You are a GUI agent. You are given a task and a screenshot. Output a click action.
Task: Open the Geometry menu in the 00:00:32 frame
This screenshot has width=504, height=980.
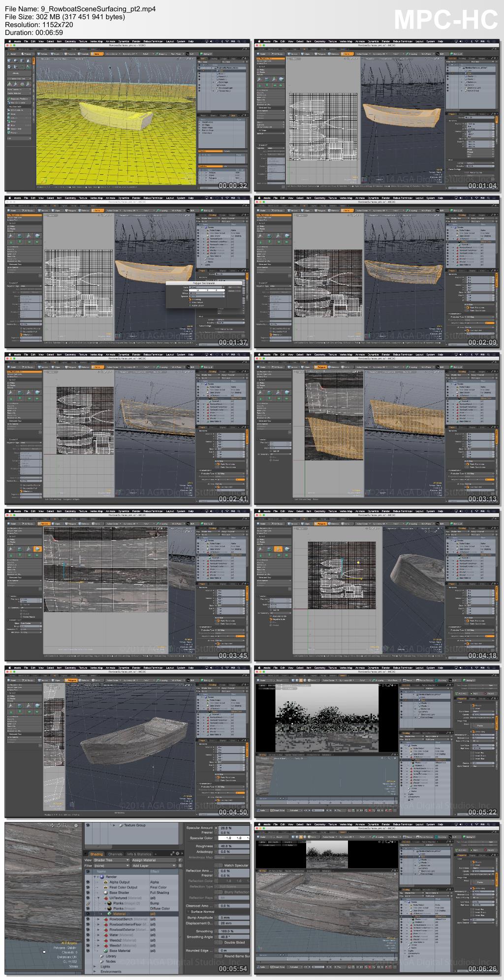(70, 41)
